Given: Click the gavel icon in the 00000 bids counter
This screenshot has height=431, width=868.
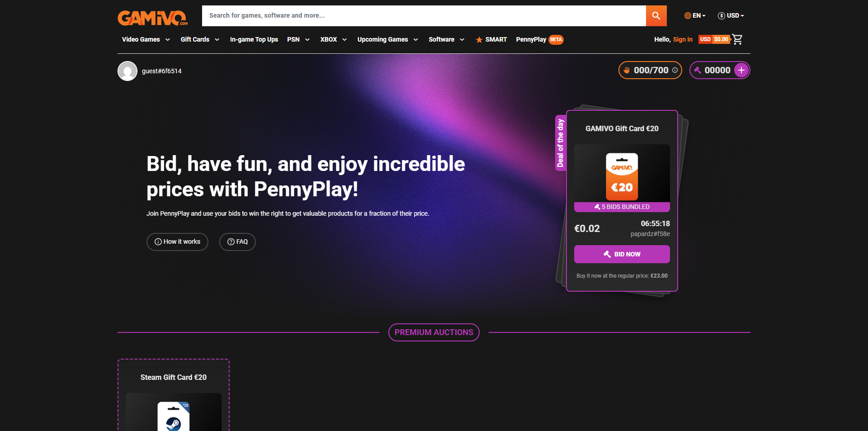Looking at the screenshot, I should [x=698, y=70].
